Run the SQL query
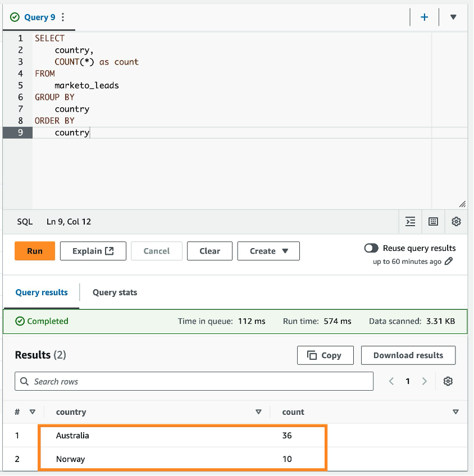Viewport: 474px width, 476px height. coord(34,251)
